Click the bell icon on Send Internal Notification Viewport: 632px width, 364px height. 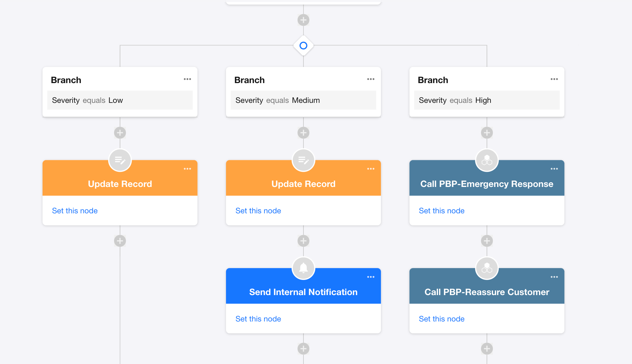point(303,268)
